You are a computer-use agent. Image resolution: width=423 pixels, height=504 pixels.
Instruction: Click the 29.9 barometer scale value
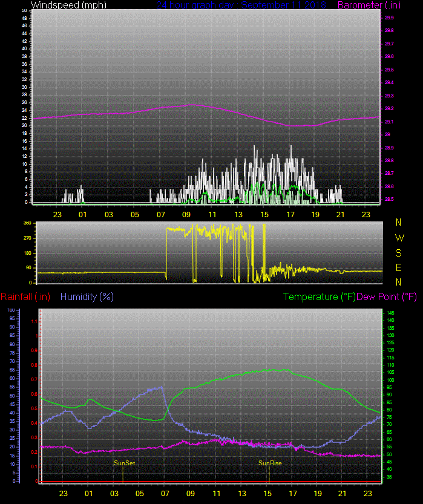pyautogui.click(x=389, y=18)
